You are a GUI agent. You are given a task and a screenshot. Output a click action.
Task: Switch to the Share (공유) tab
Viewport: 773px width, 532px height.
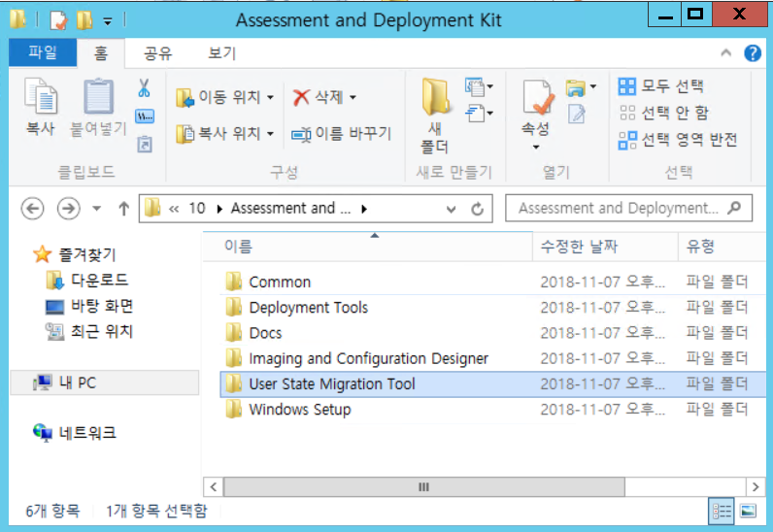point(157,52)
